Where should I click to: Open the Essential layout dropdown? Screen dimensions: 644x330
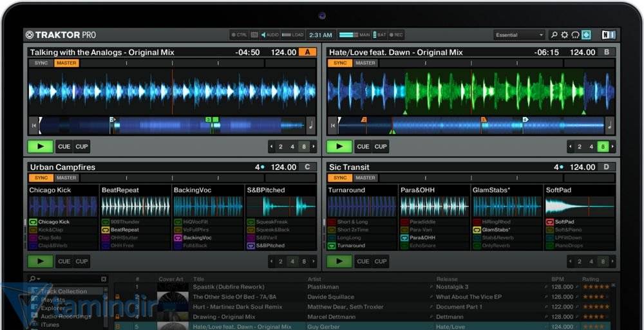[519, 35]
